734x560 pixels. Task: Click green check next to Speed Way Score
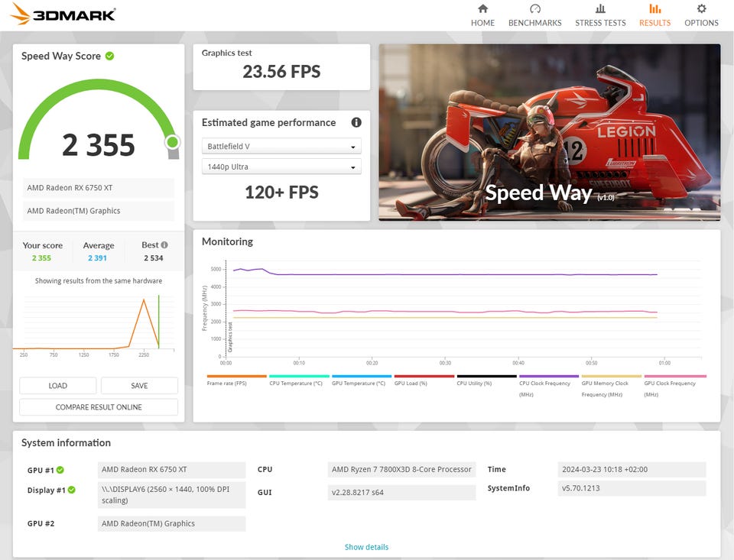point(109,56)
